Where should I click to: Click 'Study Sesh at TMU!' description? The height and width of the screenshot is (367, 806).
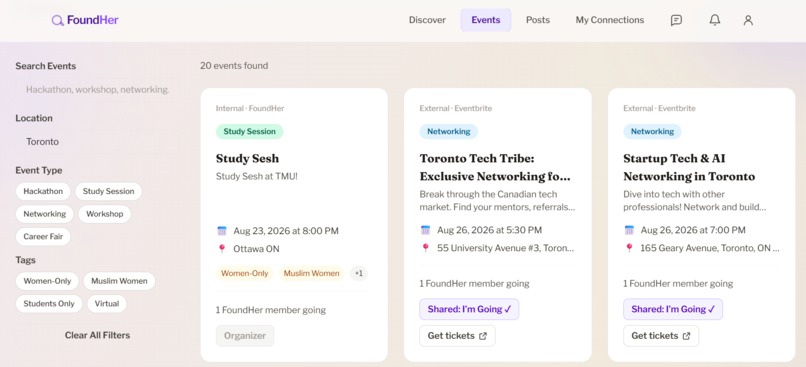pyautogui.click(x=257, y=176)
